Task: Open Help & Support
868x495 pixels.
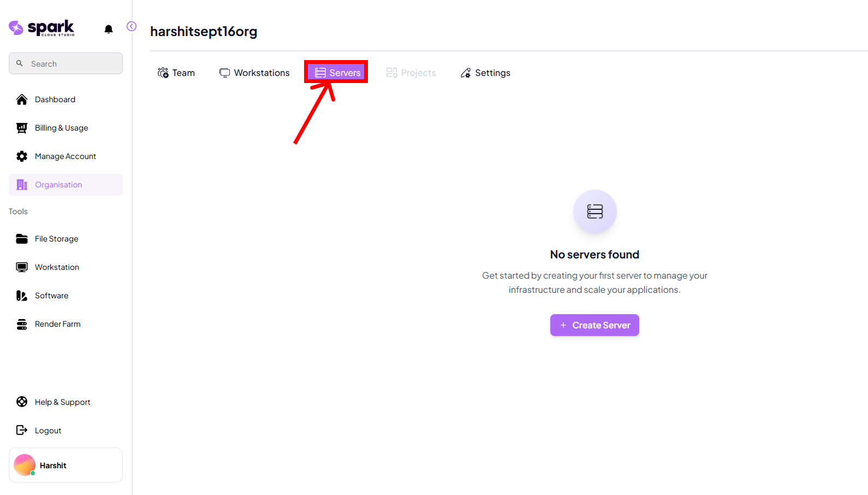Action: point(62,402)
